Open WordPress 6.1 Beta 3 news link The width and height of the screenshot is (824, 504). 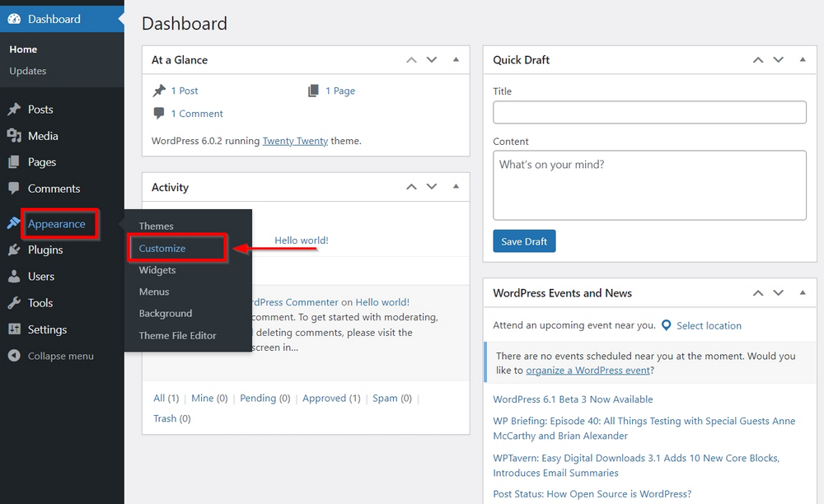coord(573,399)
